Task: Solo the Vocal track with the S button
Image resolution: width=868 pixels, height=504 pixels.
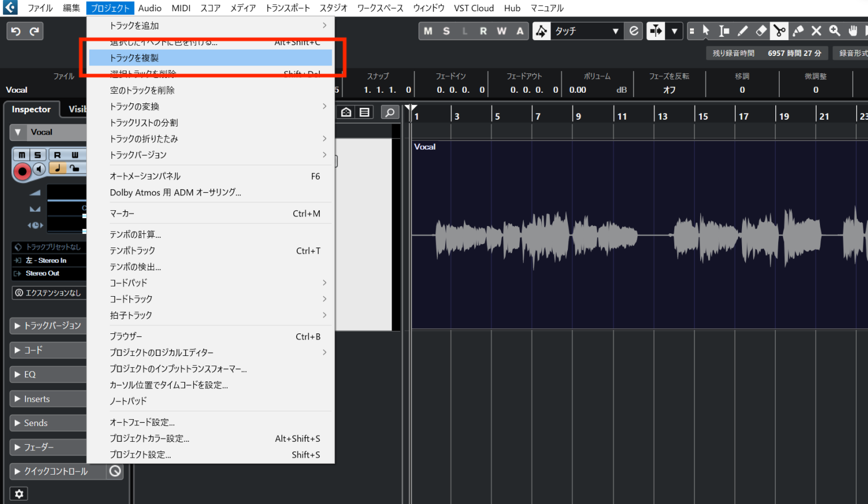Action: pyautogui.click(x=37, y=154)
